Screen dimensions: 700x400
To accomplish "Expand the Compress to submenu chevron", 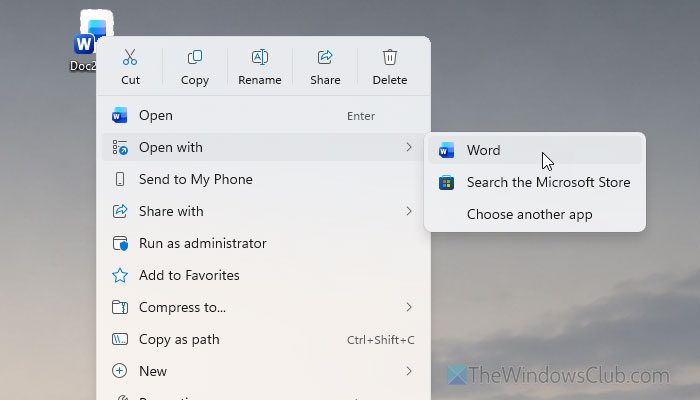I will [x=408, y=307].
